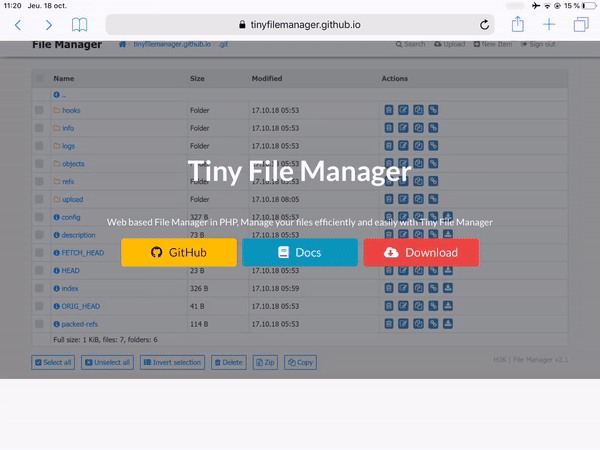Open direct link icon for hooks folder

pyautogui.click(x=433, y=110)
